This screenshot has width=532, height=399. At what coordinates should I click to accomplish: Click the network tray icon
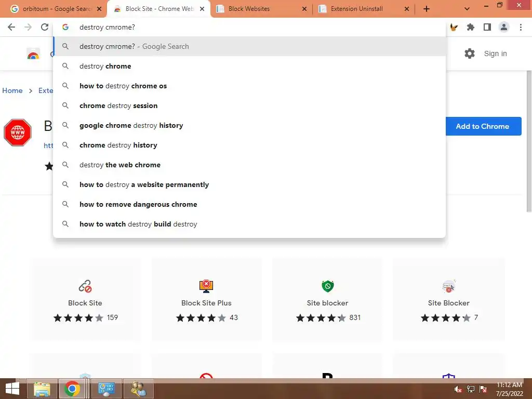point(471,389)
